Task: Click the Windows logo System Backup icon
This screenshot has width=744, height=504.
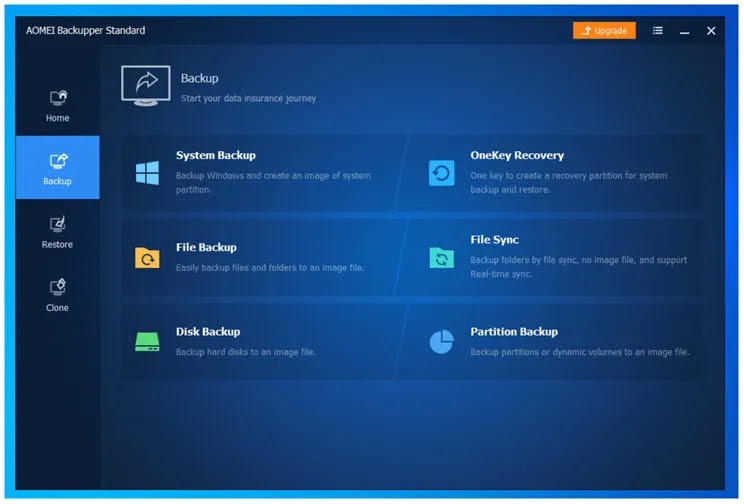Action: pos(147,173)
